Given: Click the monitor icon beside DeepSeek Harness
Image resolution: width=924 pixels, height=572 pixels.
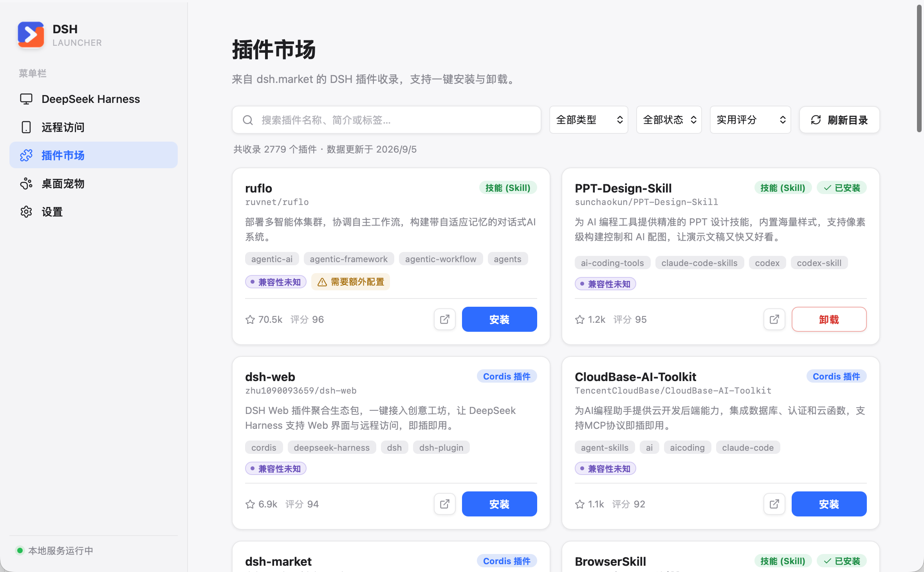Looking at the screenshot, I should [26, 99].
